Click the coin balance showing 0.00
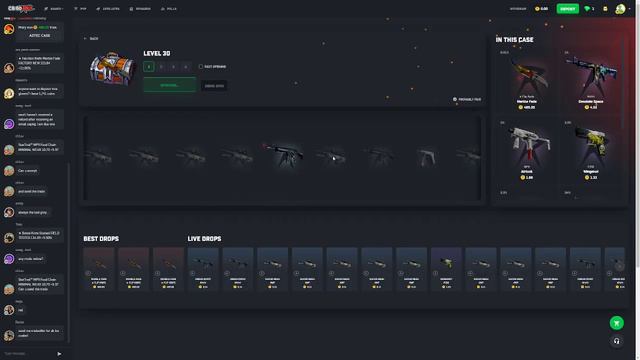Viewport: 640px width, 360px height. pyautogui.click(x=542, y=9)
